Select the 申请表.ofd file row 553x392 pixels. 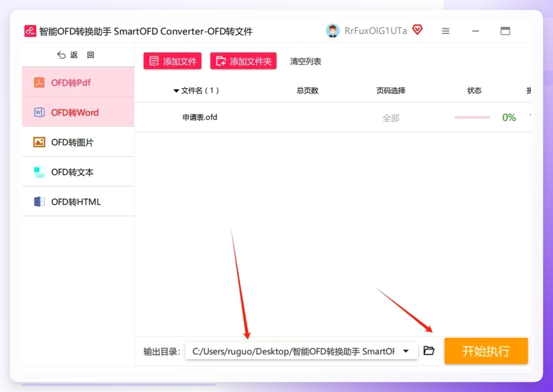[x=332, y=118]
